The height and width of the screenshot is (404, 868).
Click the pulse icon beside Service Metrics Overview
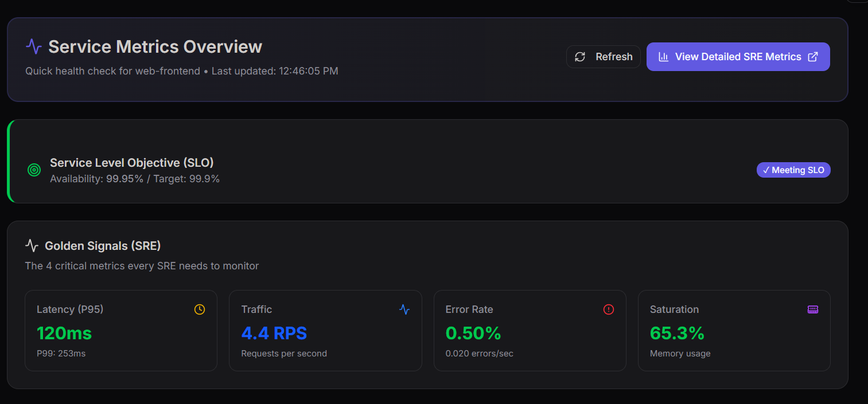click(x=34, y=46)
